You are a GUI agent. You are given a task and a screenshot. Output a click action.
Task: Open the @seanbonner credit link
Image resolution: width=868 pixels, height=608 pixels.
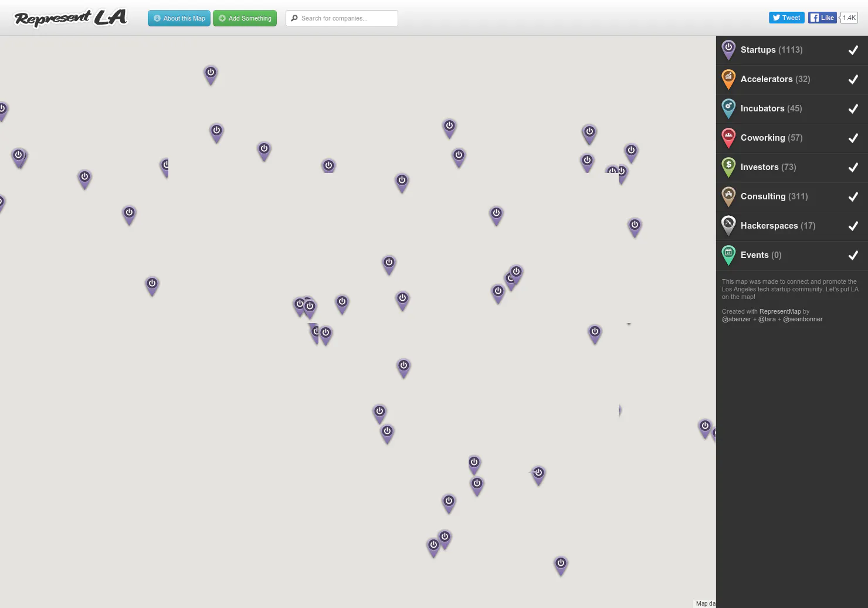(x=803, y=319)
